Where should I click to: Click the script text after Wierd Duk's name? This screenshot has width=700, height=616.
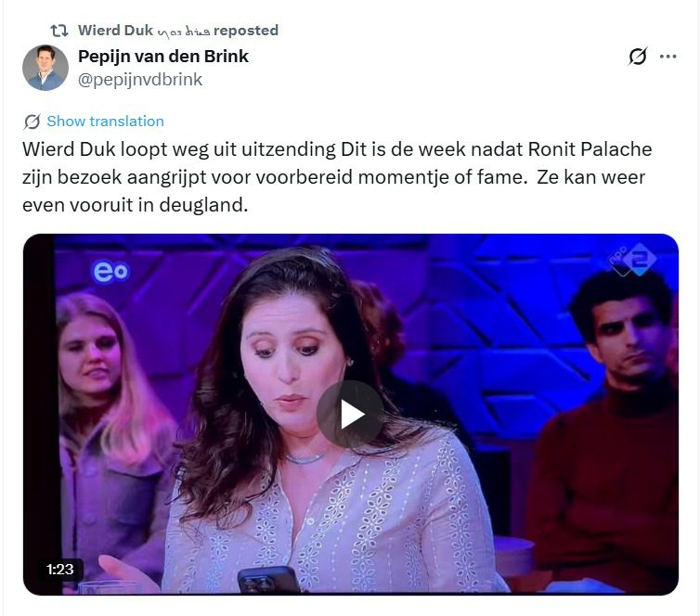[x=184, y=32]
